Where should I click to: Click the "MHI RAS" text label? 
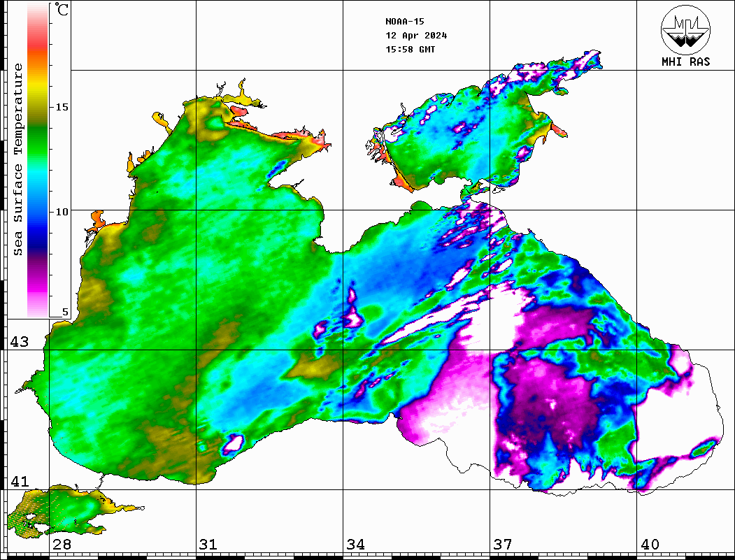point(685,62)
